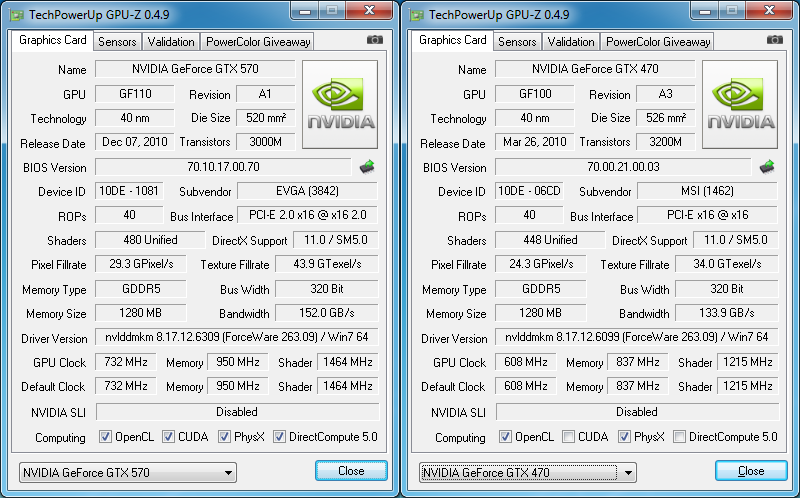Viewport: 800px width, 498px height.
Task: Click the NVIDIA logo in GTX 470 window
Action: pos(740,105)
